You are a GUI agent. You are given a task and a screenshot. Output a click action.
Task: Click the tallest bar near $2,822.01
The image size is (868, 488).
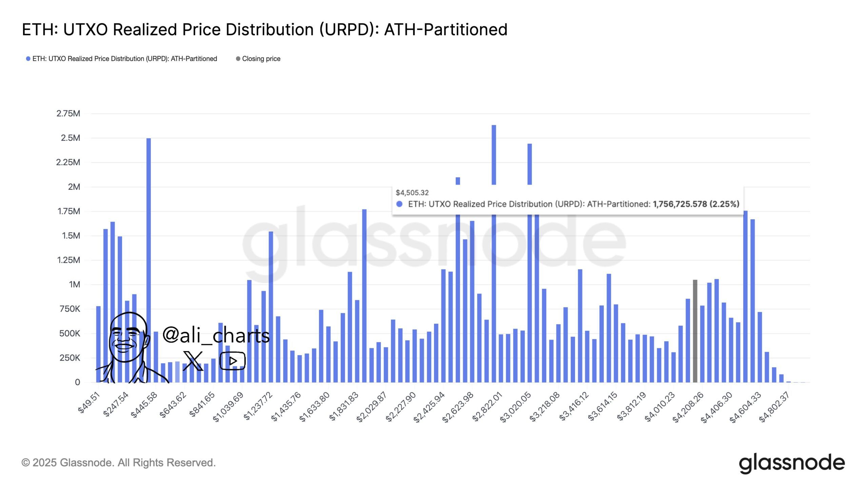point(494,154)
